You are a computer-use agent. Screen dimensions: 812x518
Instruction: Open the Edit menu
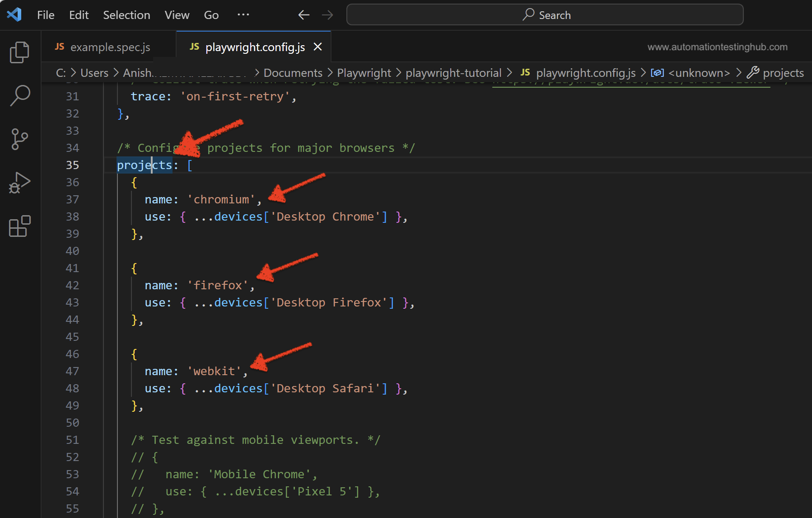point(79,15)
